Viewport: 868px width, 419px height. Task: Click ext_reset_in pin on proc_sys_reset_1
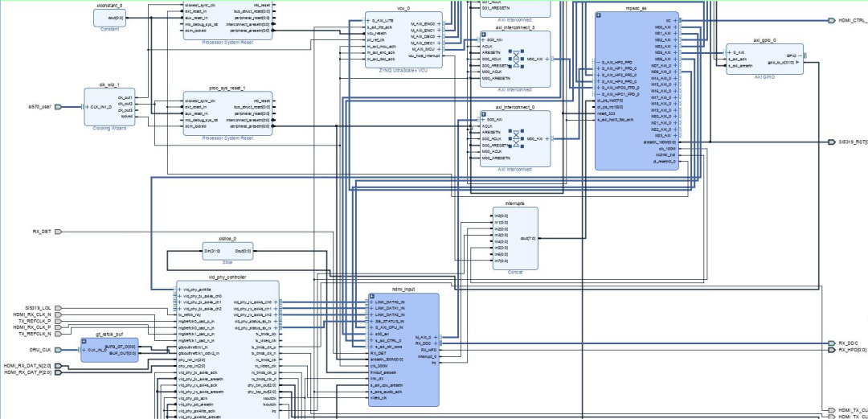pos(196,107)
